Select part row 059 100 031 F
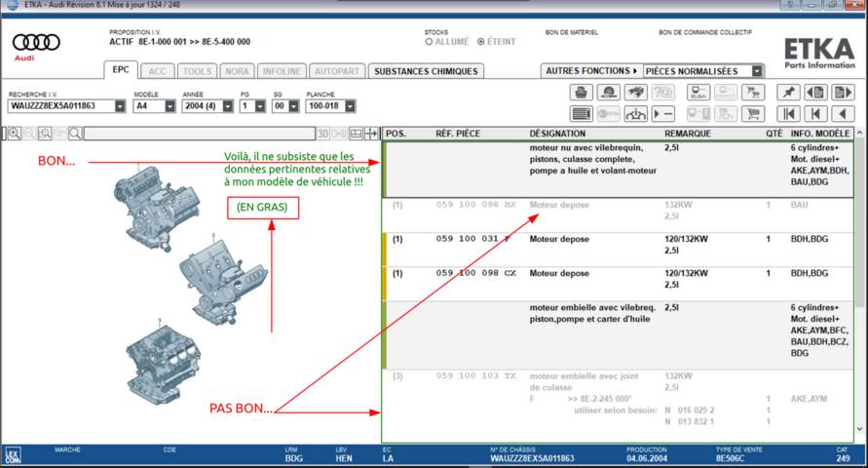 [619, 250]
